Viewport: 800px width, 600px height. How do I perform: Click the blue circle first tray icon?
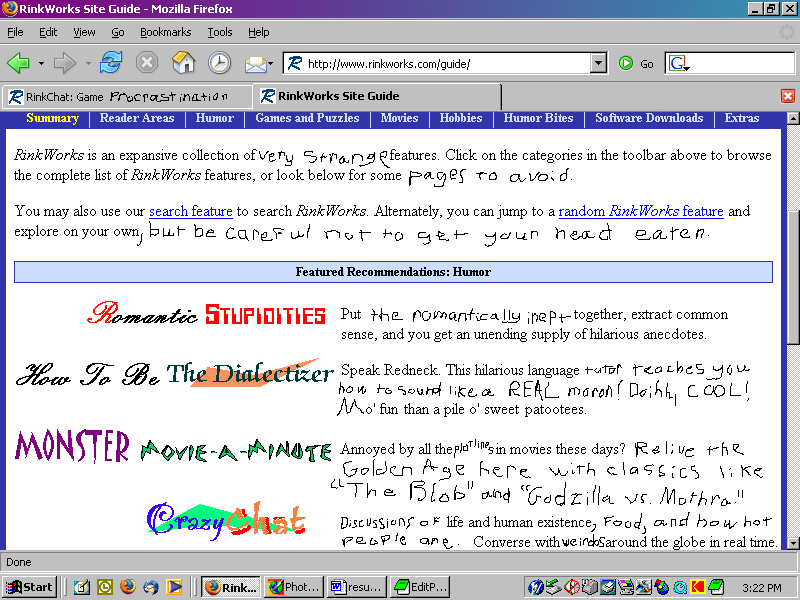pos(535,588)
